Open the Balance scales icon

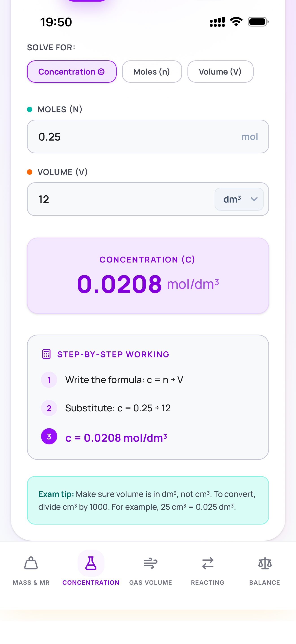(265, 563)
